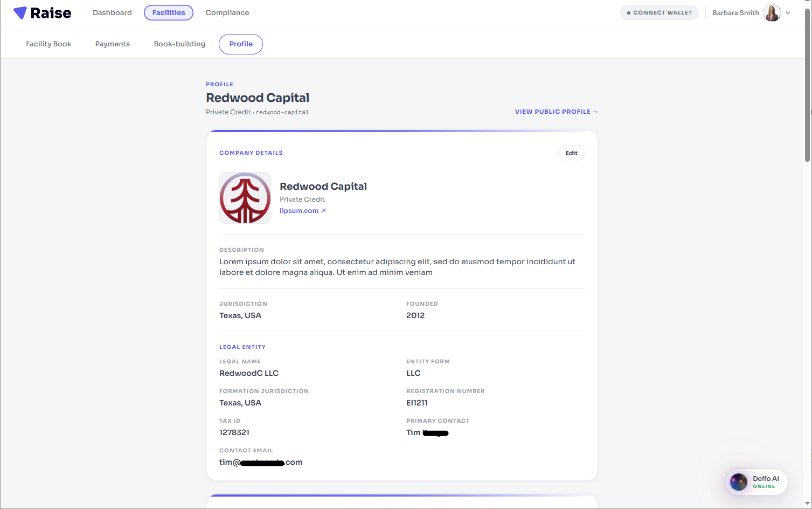Go to the Compliance section
The image size is (812, 509).
tap(227, 12)
